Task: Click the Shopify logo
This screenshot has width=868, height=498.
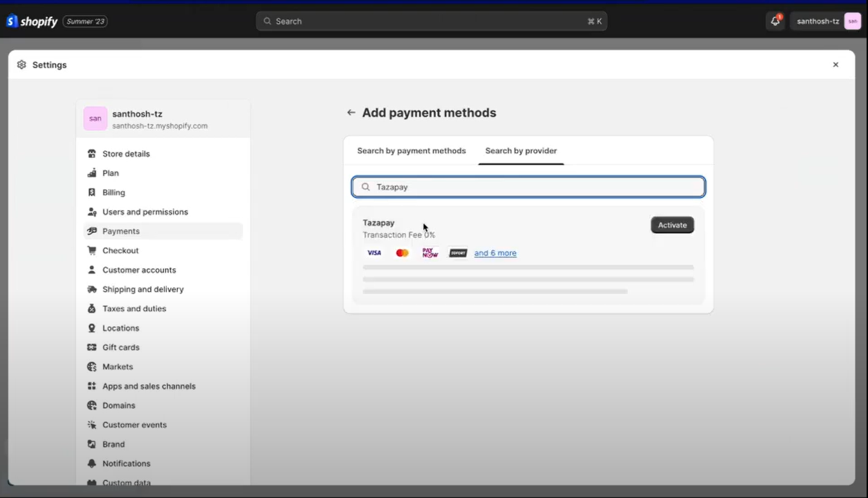Action: coord(32,21)
